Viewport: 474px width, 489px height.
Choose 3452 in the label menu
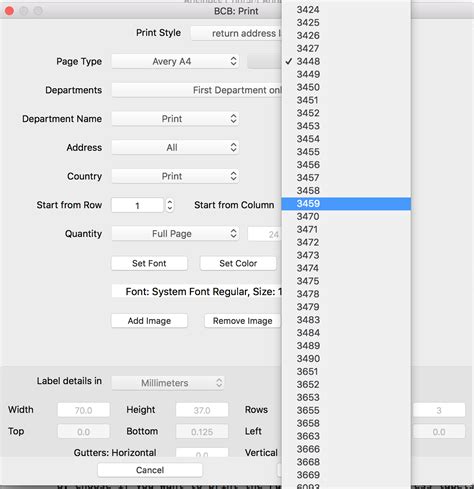(346, 113)
